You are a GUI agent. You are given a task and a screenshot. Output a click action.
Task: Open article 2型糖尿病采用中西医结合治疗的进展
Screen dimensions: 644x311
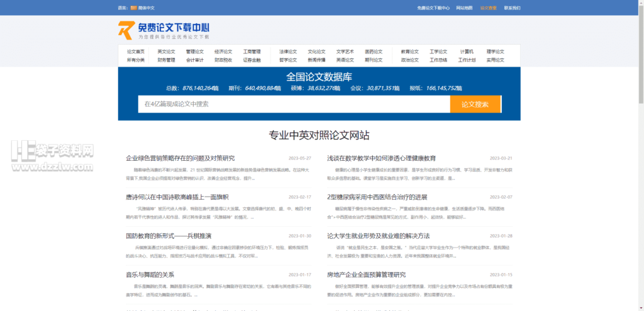(x=377, y=197)
